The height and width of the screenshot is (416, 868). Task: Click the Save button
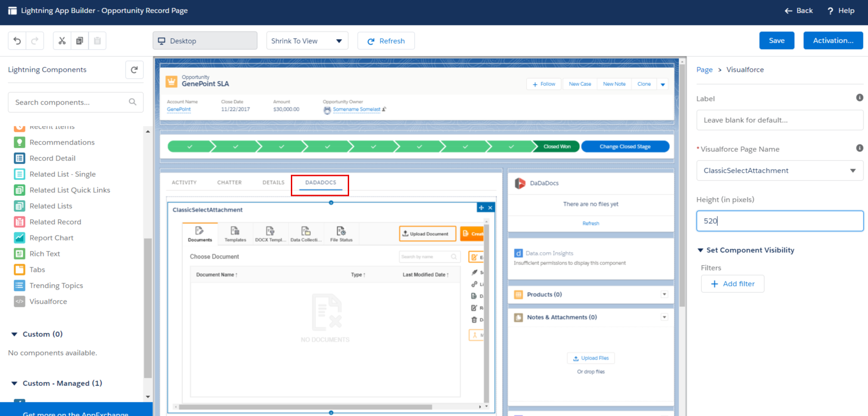pos(777,40)
